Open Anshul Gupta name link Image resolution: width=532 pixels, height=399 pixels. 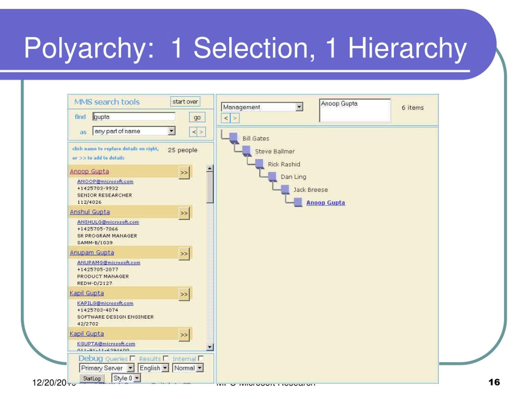click(90, 212)
